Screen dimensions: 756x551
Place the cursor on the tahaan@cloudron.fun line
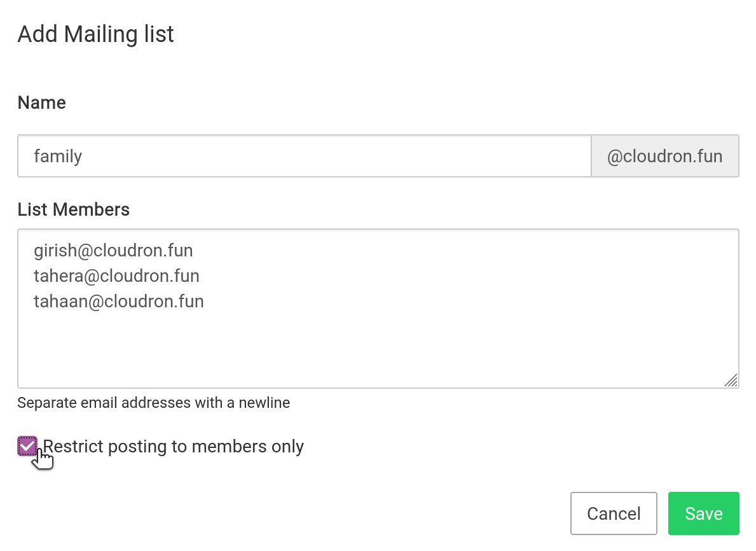point(119,301)
